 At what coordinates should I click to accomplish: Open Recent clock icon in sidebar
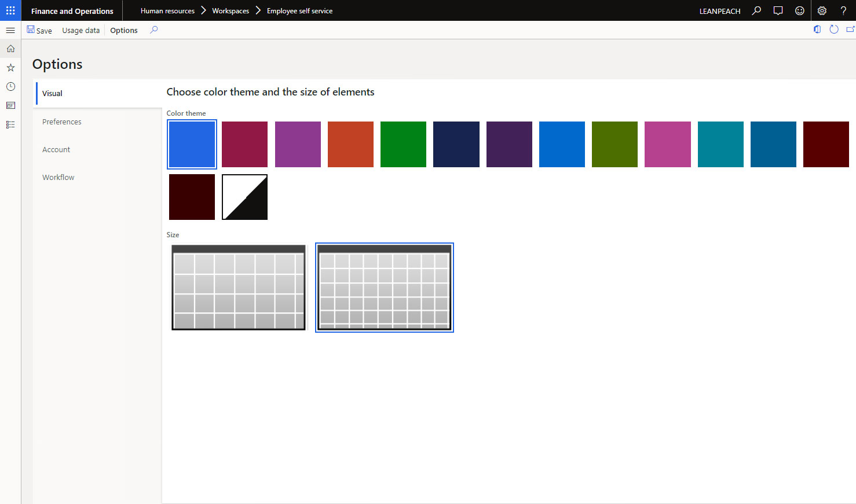click(x=10, y=87)
